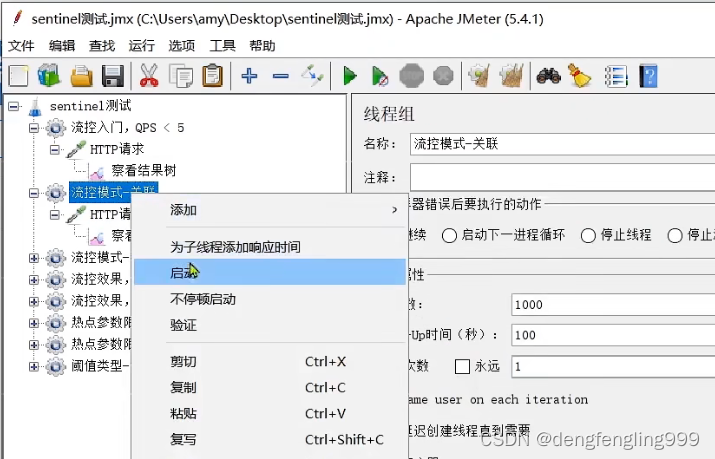
Task: Click the Toggle enable/disable icon
Action: click(x=312, y=76)
